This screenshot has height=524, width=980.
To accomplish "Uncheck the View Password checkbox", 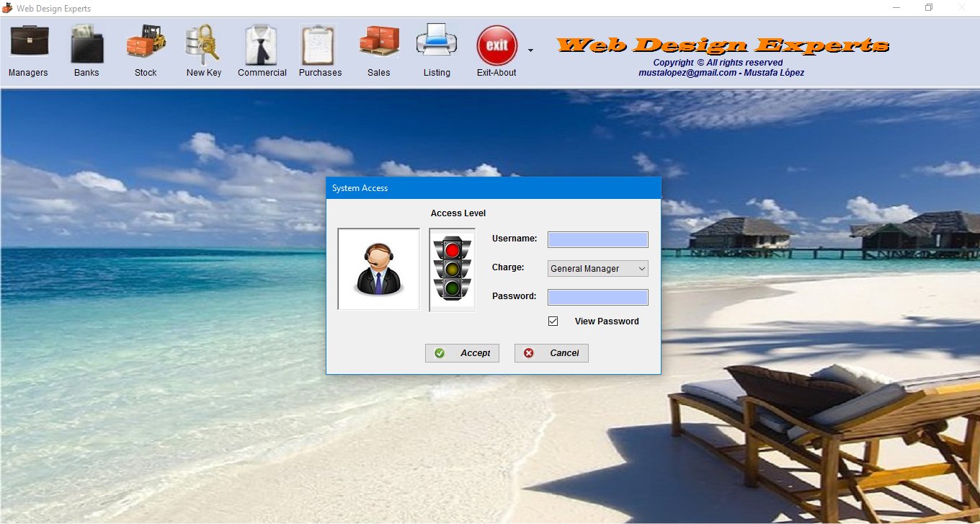I will click(553, 321).
